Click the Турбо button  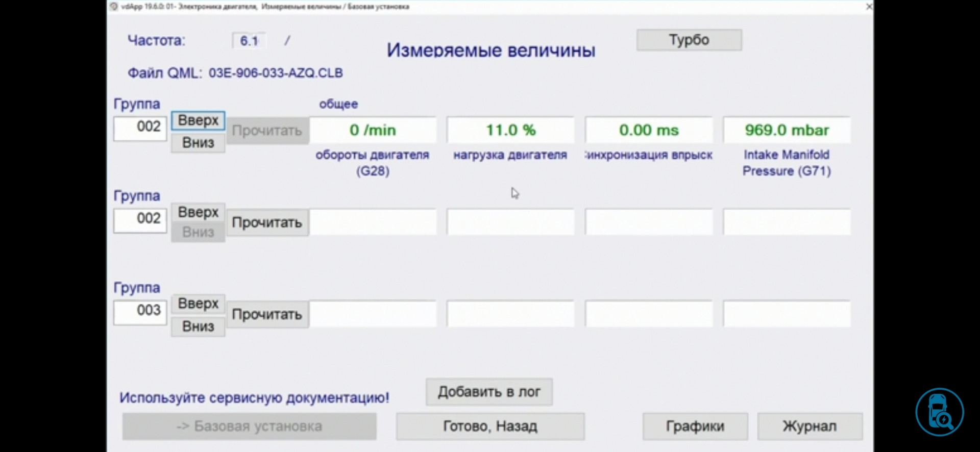coord(689,40)
